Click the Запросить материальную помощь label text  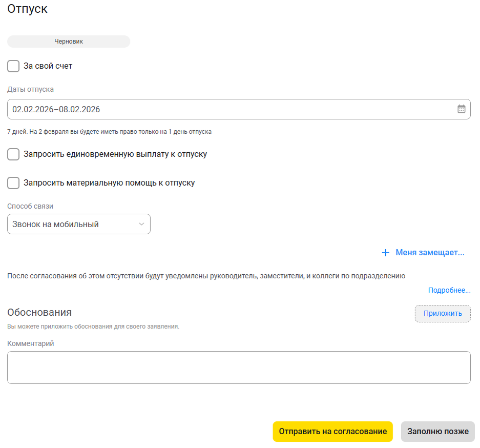90,183
